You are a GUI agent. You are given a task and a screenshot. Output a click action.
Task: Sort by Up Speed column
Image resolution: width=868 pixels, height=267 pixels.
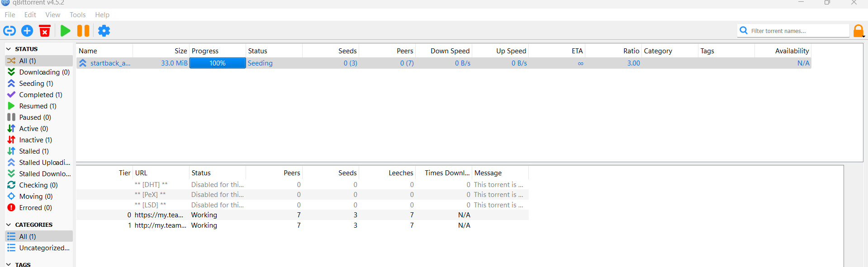click(x=500, y=51)
